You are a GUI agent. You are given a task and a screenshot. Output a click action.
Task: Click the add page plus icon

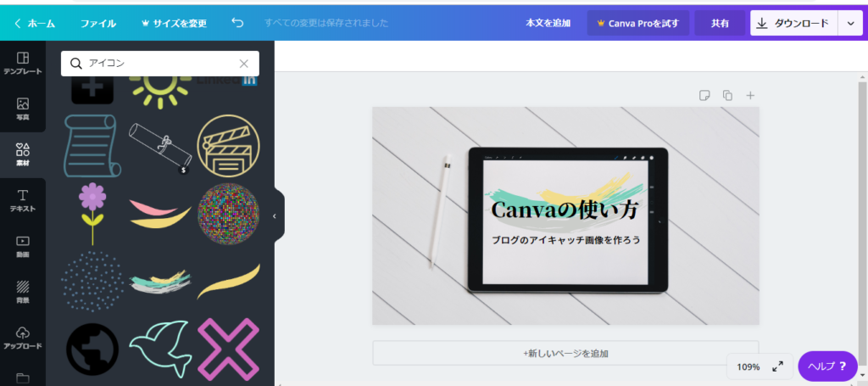click(750, 95)
